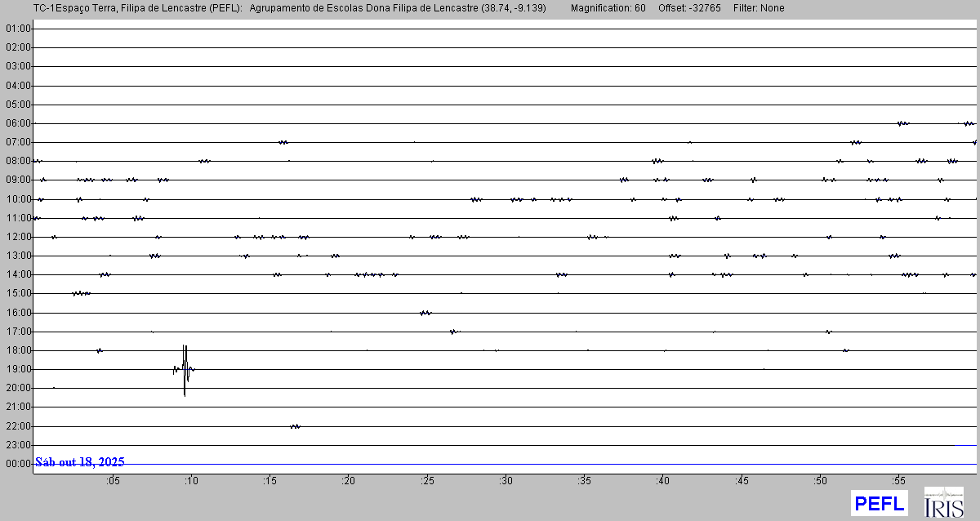Click the 'Filter: None' header text
This screenshot has height=521, width=980.
click(759, 8)
